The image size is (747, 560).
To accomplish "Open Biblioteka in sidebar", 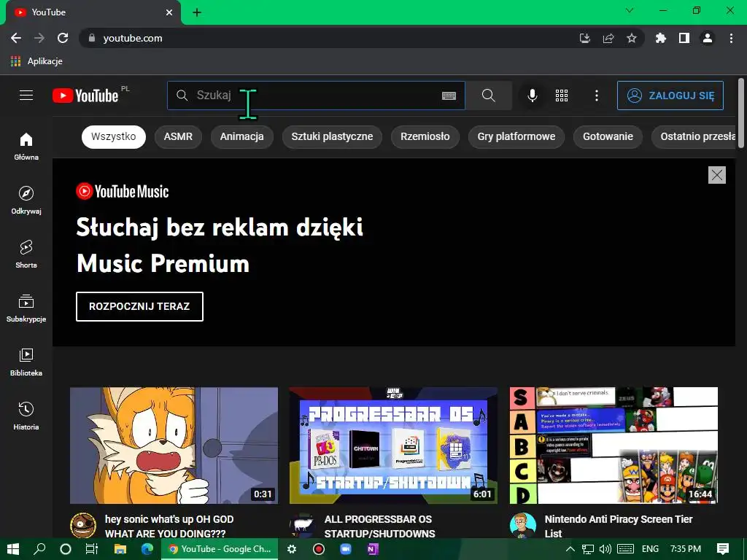I will tap(26, 362).
